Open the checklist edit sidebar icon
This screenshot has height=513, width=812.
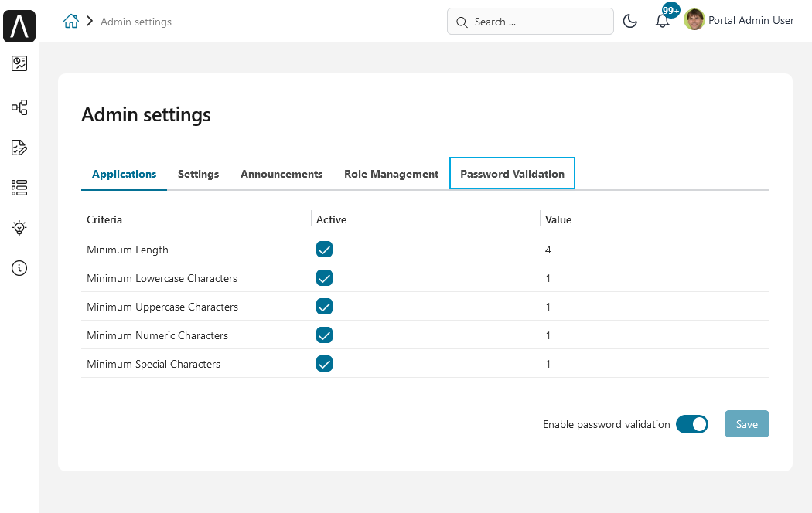click(x=19, y=148)
